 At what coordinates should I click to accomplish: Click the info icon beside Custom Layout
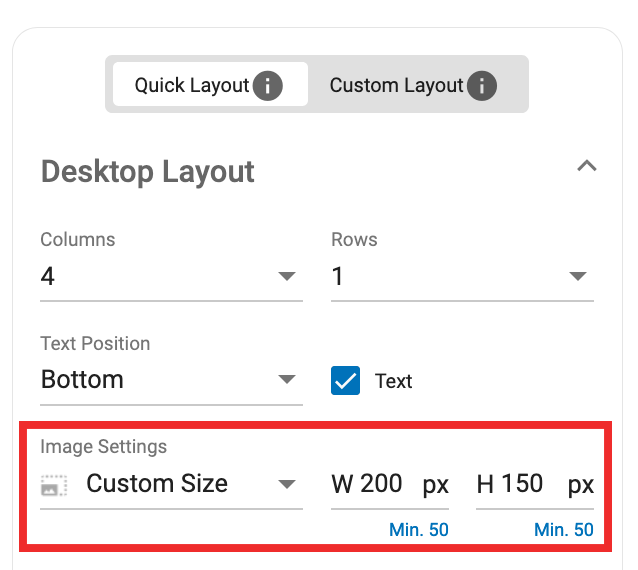482,86
